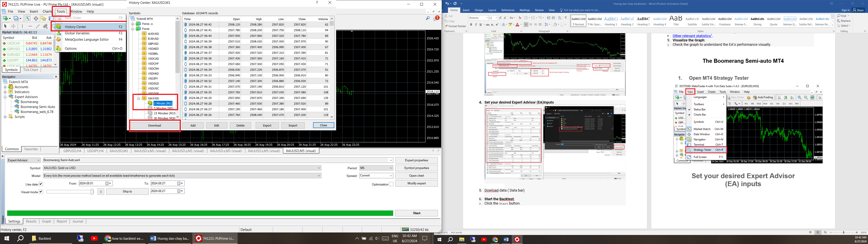The image size is (868, 244).
Task: Click the Grow Font icon
Action: tap(500, 18)
